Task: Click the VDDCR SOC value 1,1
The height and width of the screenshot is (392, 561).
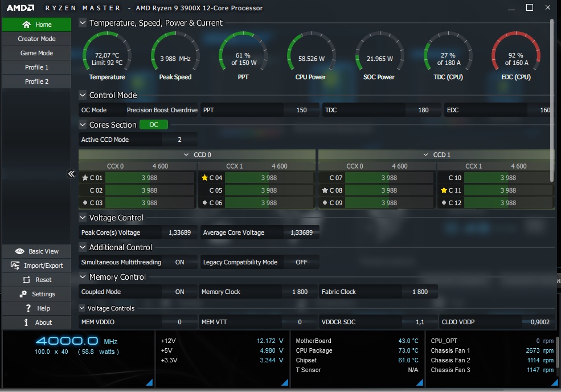Action: click(420, 322)
